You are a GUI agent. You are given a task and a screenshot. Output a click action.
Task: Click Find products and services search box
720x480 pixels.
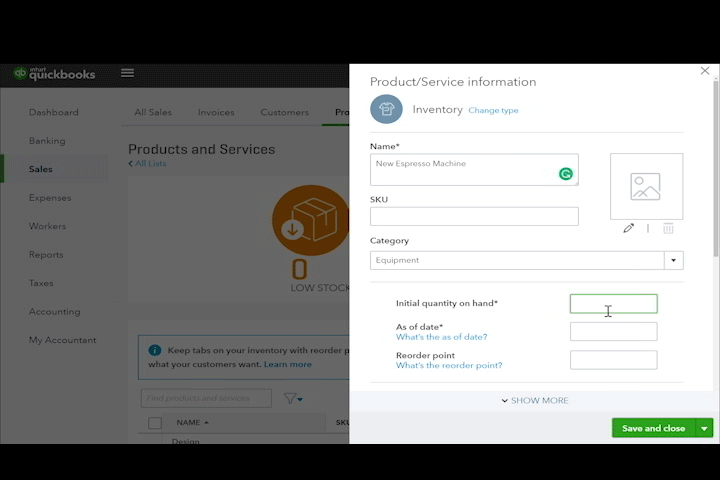(x=206, y=398)
